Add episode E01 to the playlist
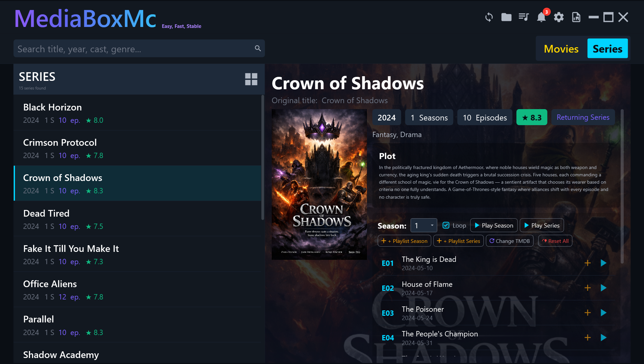644x364 pixels. [587, 263]
